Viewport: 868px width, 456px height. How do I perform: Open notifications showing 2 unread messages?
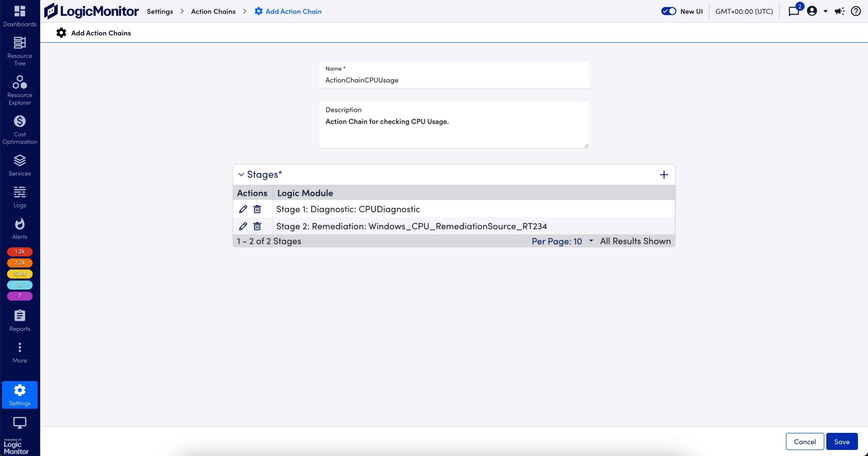tap(794, 11)
